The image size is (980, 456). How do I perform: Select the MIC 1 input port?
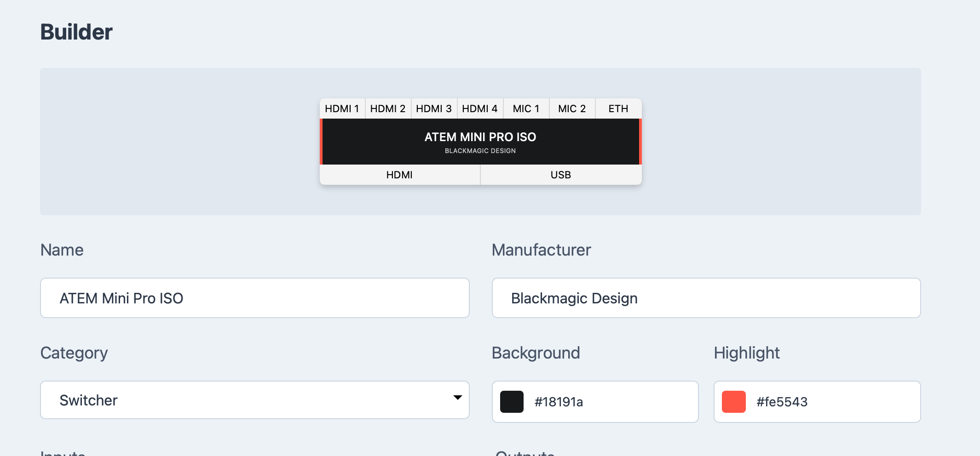(526, 108)
